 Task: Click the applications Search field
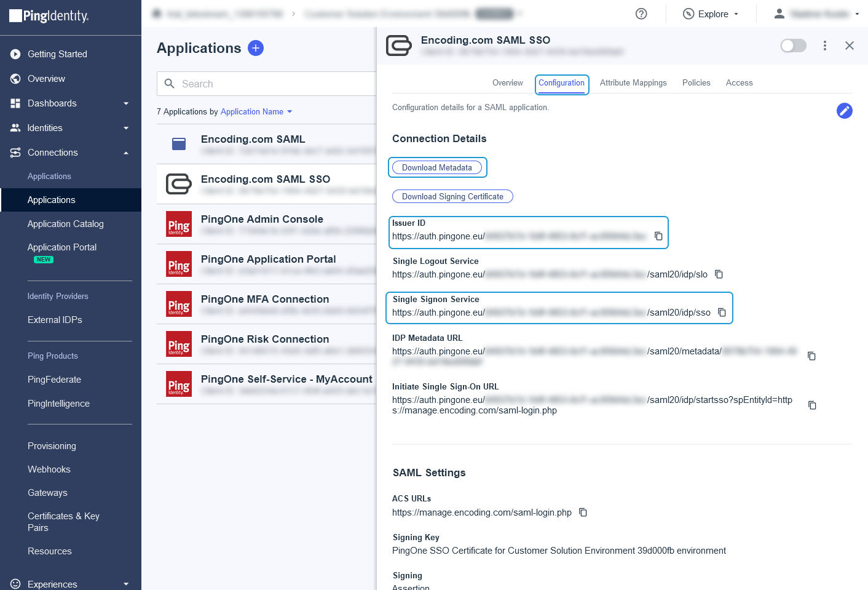(267, 84)
